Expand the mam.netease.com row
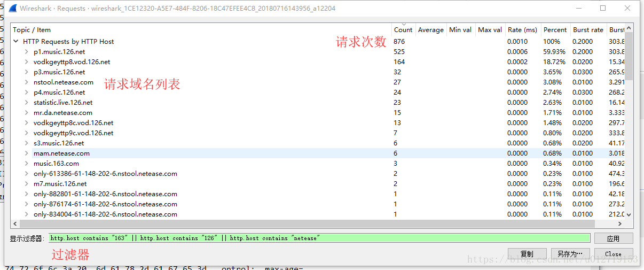 26,153
